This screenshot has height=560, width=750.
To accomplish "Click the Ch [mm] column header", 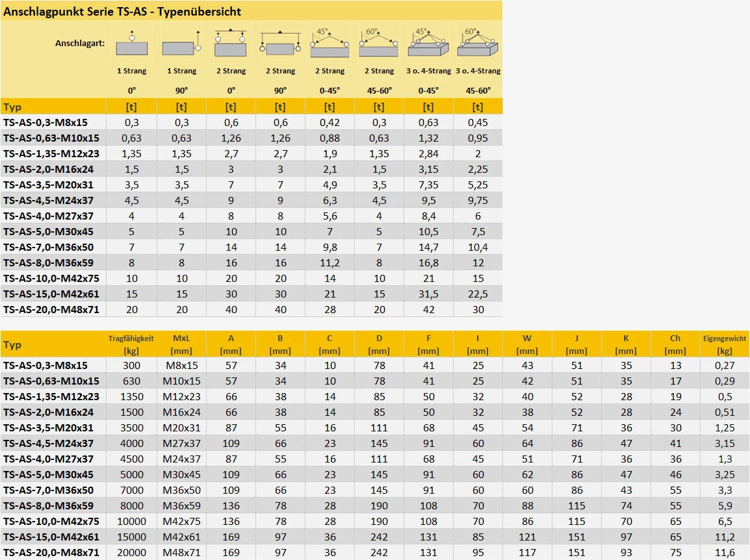I will [675, 344].
